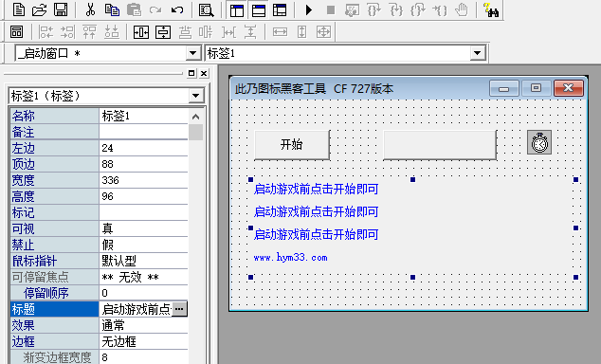The image size is (601, 364).
Task: Run the program with the play icon
Action: coord(309,9)
